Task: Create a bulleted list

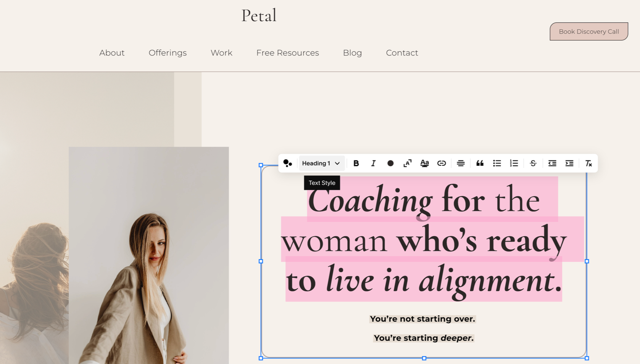Action: [497, 164]
